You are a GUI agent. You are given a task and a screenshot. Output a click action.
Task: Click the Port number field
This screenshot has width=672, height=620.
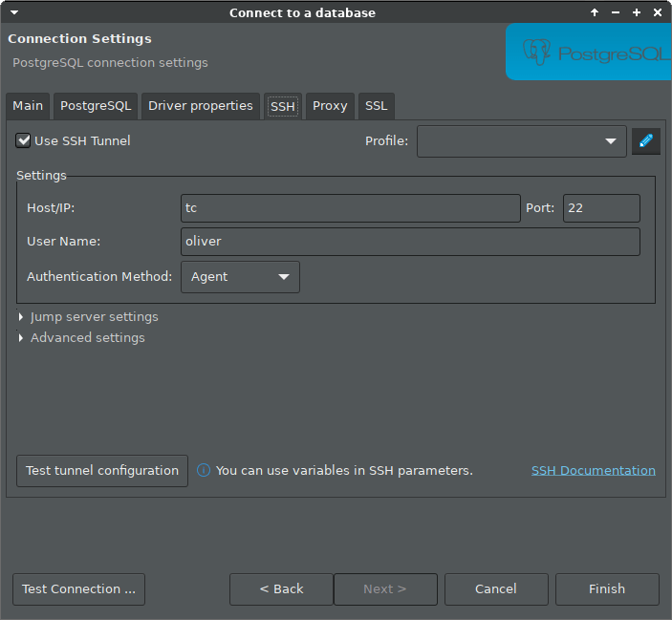[x=600, y=208]
